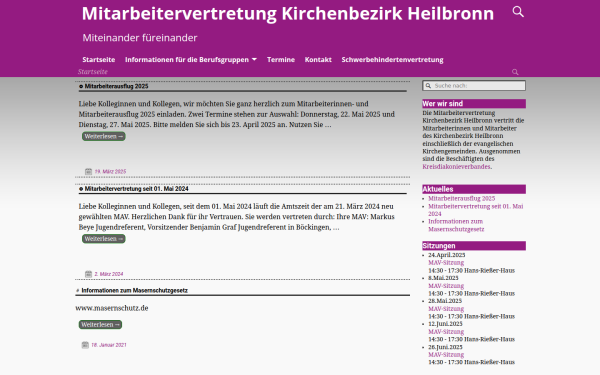Click the Sitzungen widget heading
Screen dimensions: 600x375
[474, 246]
